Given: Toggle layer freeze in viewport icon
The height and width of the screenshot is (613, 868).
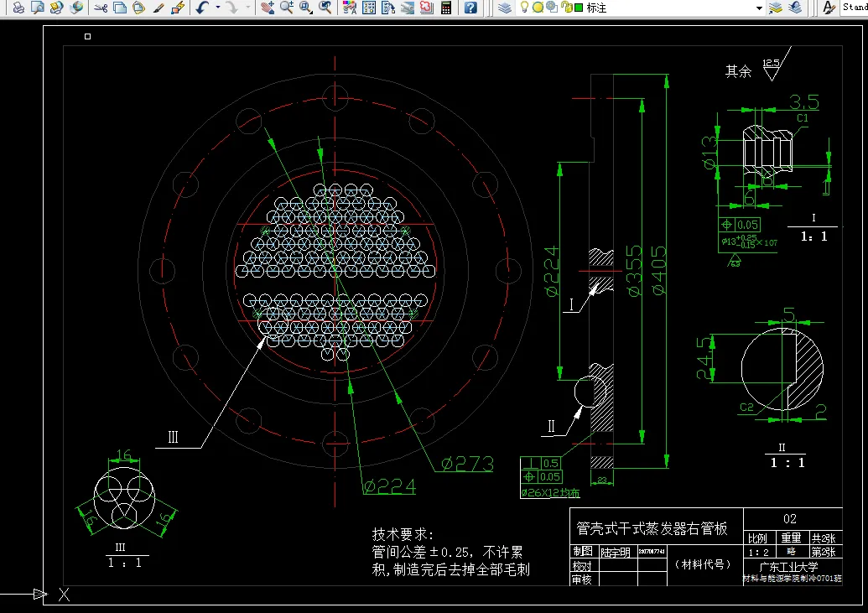Looking at the screenshot, I should (552, 8).
